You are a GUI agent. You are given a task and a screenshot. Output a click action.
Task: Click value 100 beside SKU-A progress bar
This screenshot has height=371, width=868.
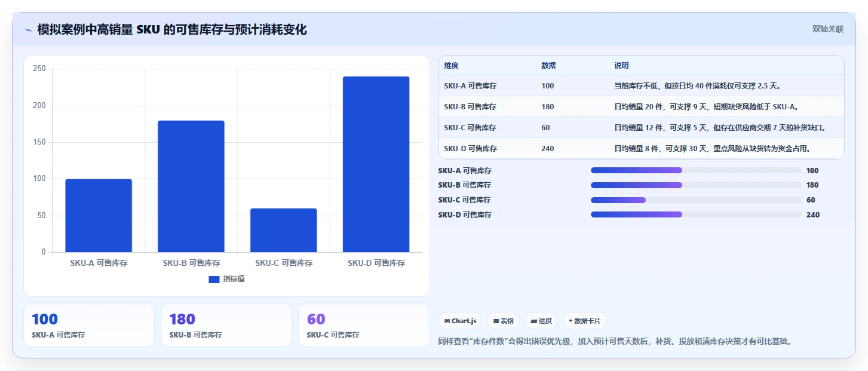click(812, 171)
